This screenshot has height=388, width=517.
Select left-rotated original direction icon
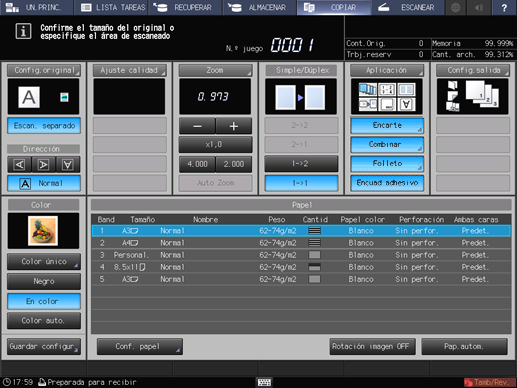pos(19,165)
